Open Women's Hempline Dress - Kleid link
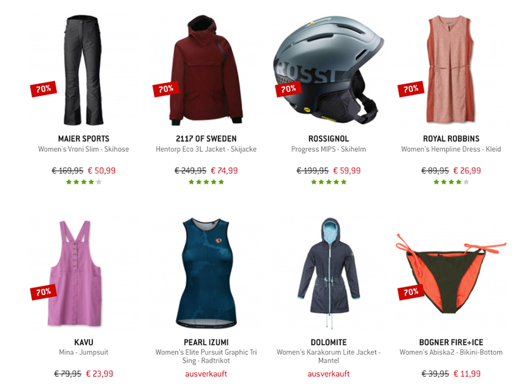This screenshot has width=532, height=392. coord(451,149)
